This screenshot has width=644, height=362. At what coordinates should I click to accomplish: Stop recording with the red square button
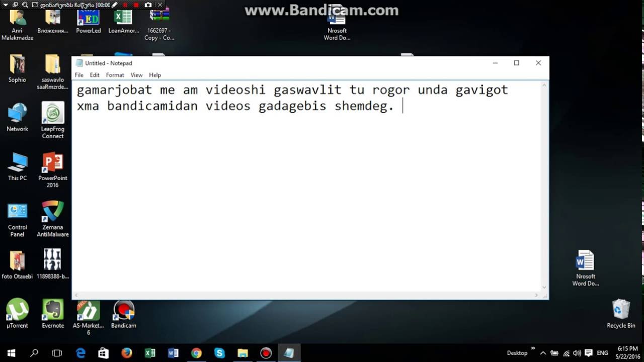pyautogui.click(x=125, y=5)
